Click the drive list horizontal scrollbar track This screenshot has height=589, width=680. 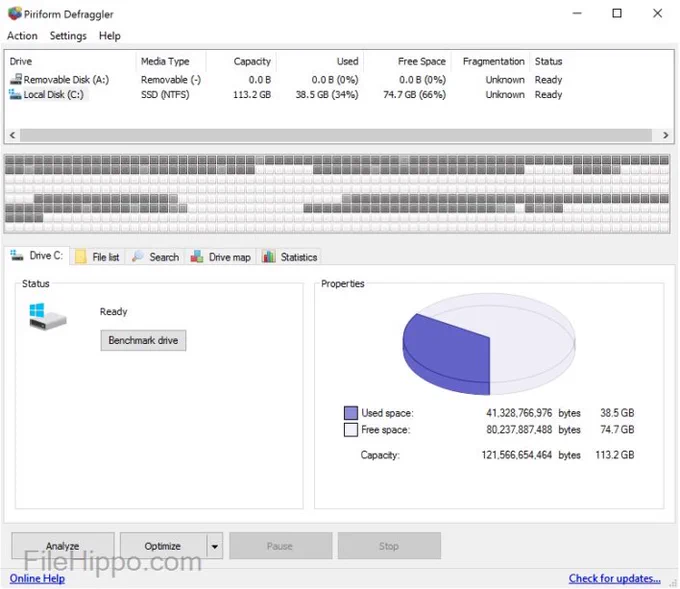336,135
